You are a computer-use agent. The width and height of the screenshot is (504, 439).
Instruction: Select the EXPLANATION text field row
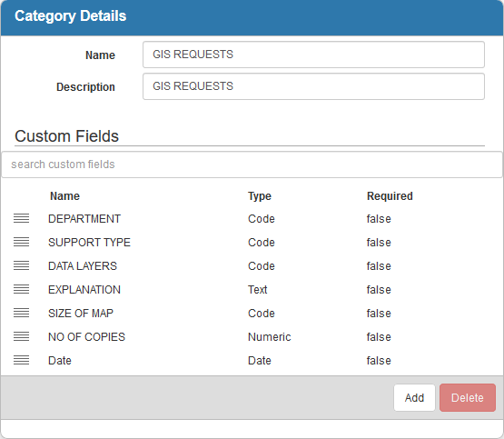click(252, 289)
